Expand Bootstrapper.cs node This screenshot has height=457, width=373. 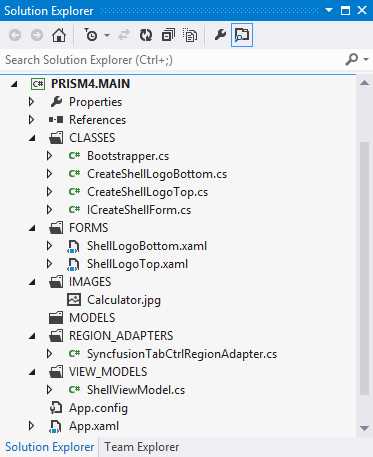click(49, 156)
